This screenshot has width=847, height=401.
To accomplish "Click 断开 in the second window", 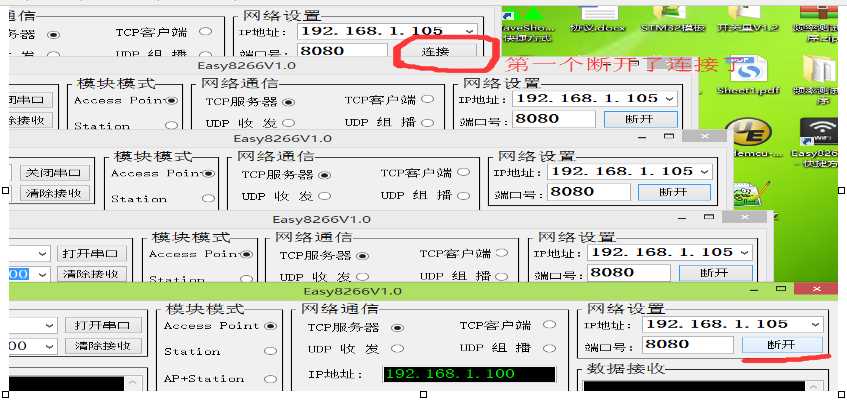I will click(x=640, y=119).
